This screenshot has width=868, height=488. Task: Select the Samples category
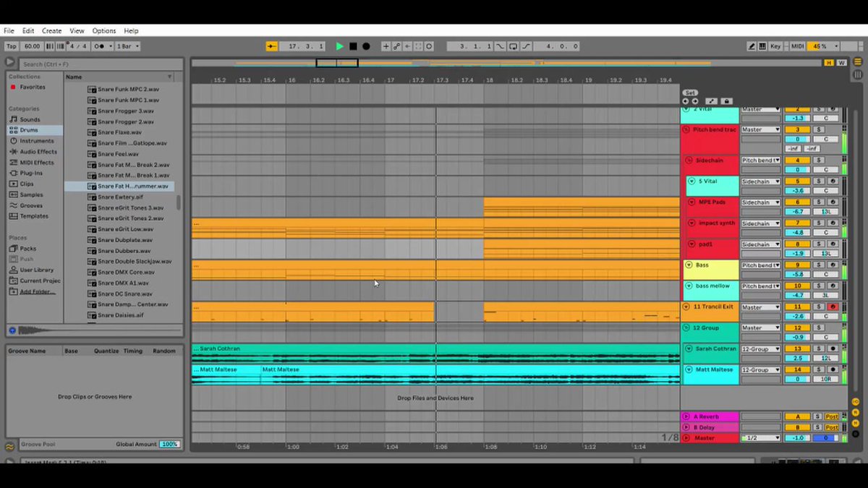point(31,194)
